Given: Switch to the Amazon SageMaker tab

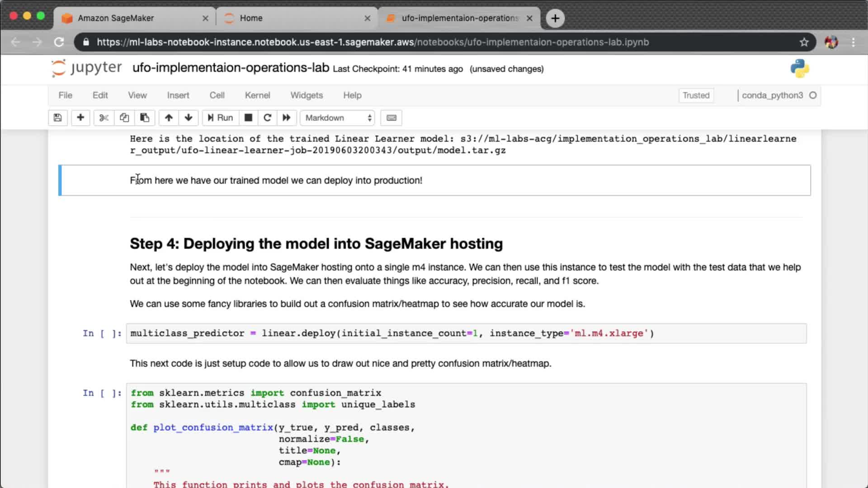Looking at the screenshot, I should tap(116, 18).
